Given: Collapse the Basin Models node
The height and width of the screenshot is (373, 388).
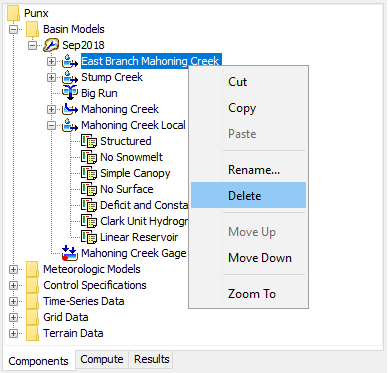Looking at the screenshot, I should click(x=13, y=29).
